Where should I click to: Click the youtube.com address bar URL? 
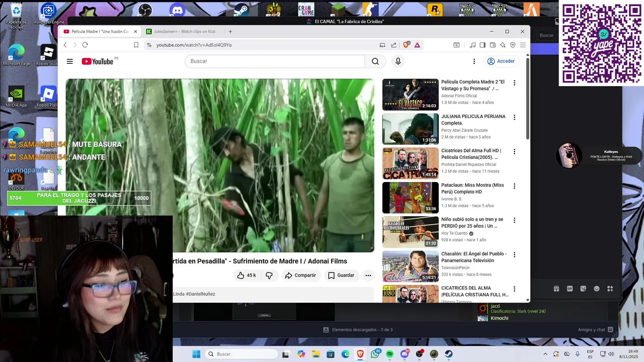194,45
